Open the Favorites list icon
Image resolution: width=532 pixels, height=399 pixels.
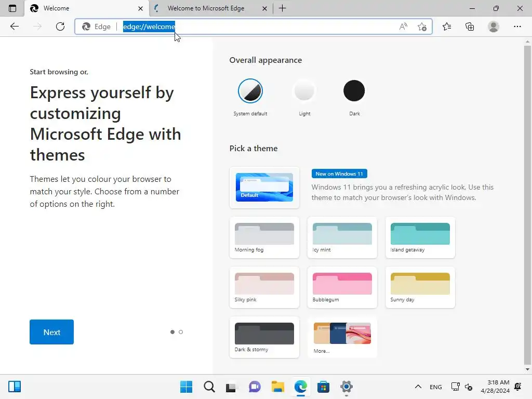(447, 26)
